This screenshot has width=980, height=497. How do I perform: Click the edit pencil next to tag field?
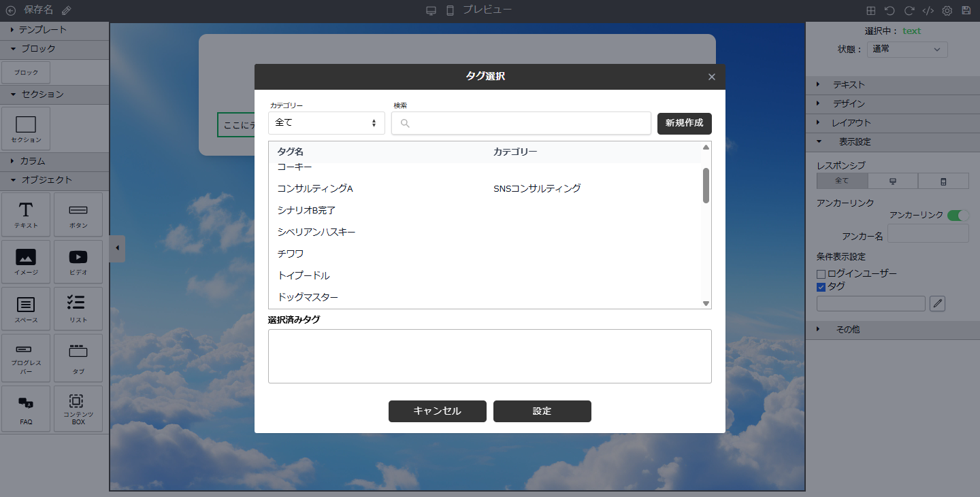[938, 303]
